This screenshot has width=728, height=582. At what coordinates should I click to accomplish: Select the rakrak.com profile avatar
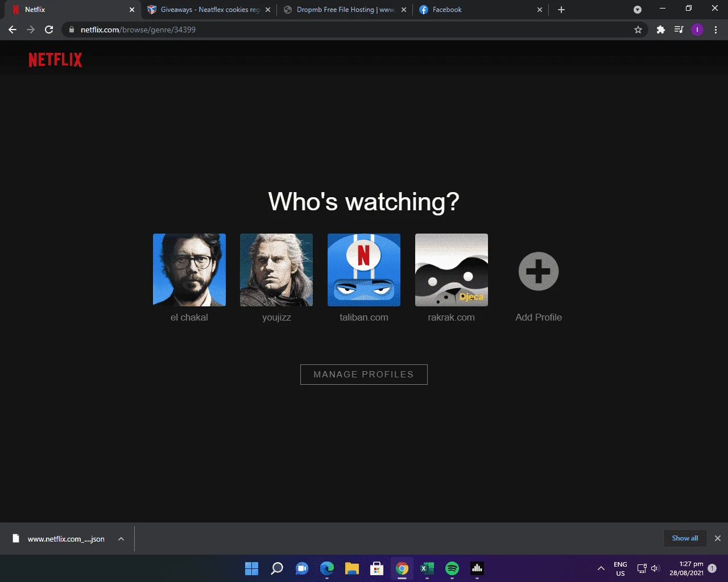pos(452,270)
